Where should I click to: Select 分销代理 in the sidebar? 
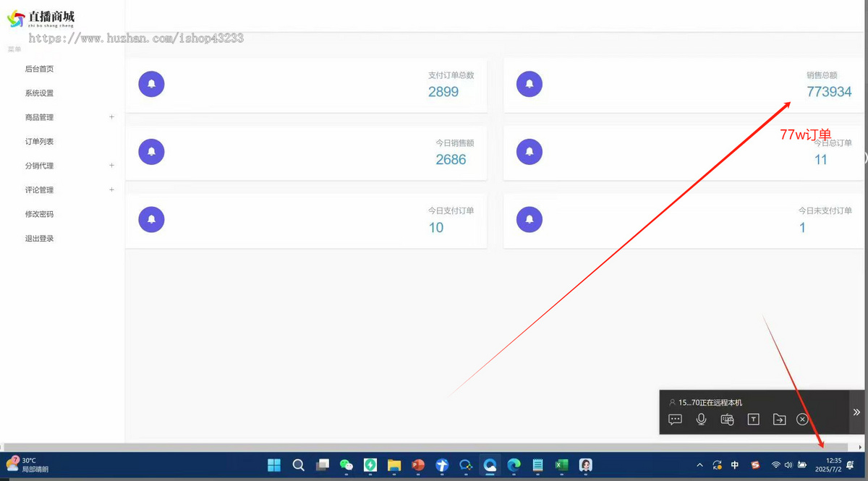39,166
